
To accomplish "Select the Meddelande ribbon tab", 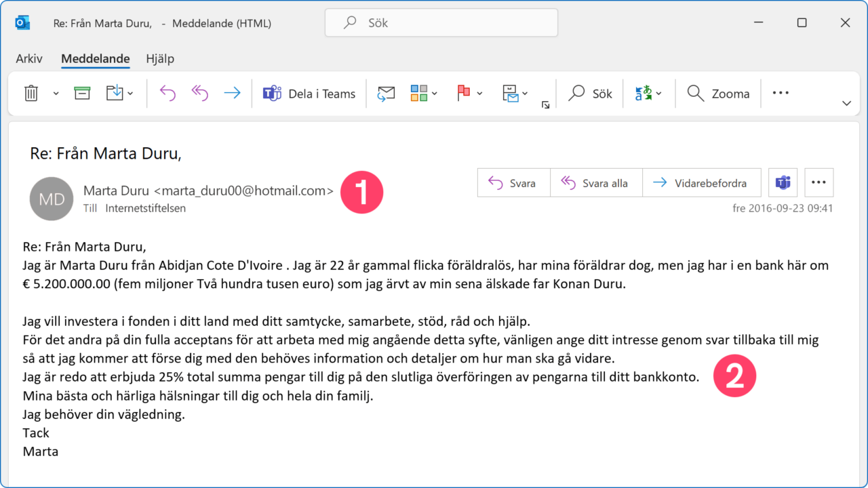I will point(96,59).
